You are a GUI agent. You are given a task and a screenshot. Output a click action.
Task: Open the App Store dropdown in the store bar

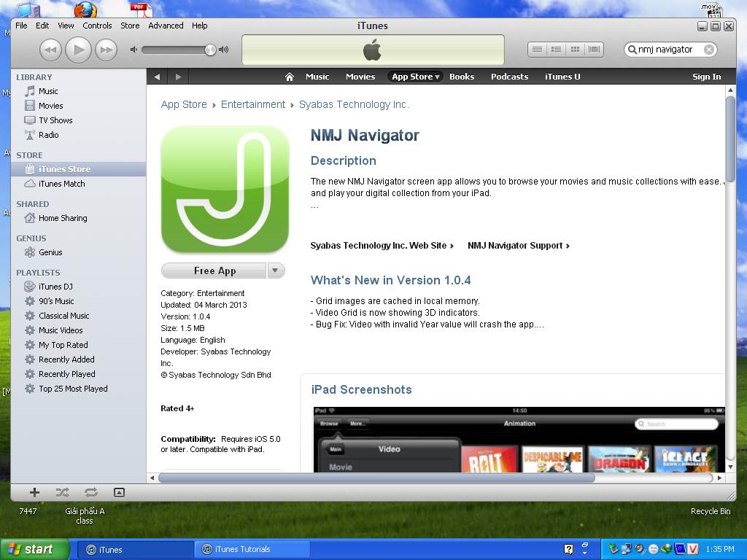point(415,77)
